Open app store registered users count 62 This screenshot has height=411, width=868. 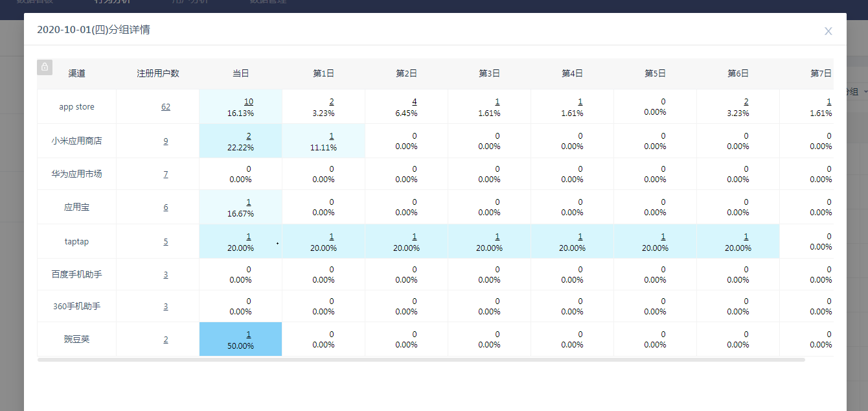166,107
